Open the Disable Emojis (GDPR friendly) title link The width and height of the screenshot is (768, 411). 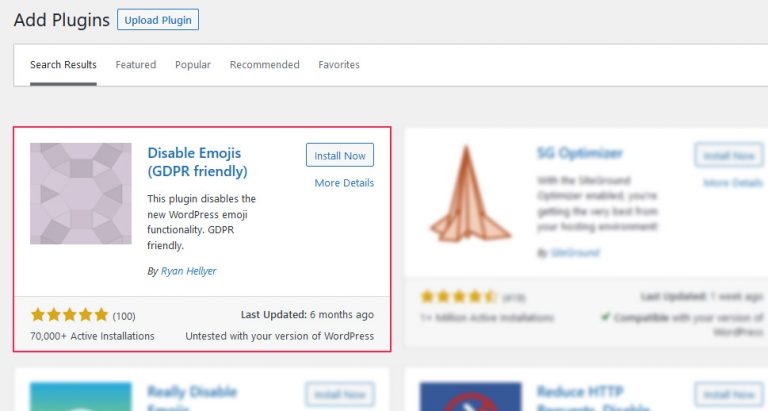coord(197,162)
